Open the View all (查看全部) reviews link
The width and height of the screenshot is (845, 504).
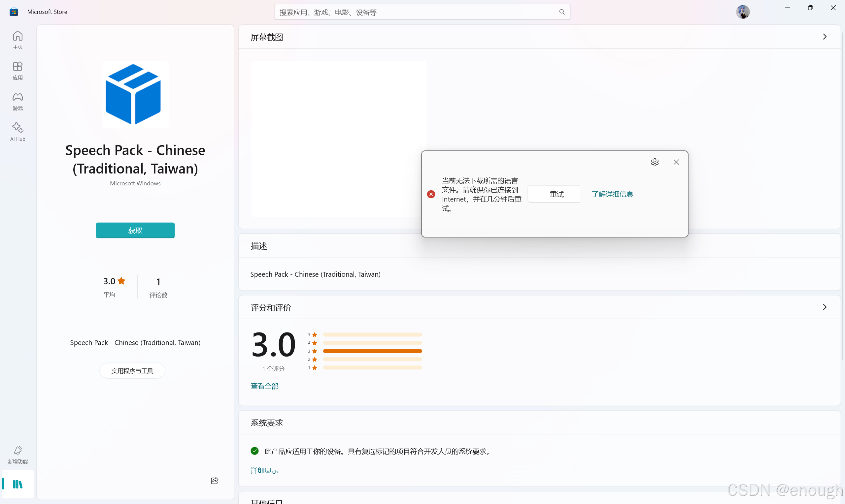(x=264, y=386)
